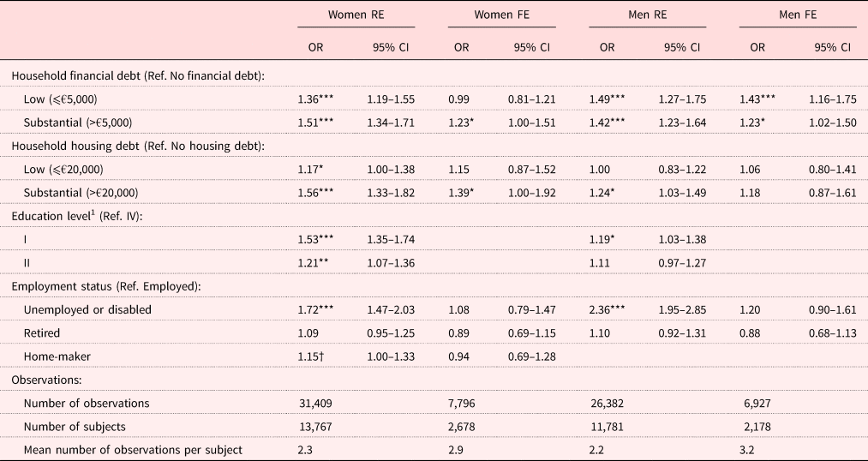Click the Men RE column header
This screenshot has height=461, width=868.
coord(650,15)
